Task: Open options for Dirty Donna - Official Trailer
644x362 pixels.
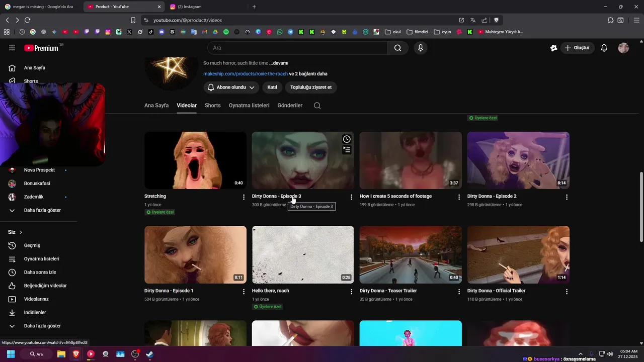Action: [x=567, y=292]
